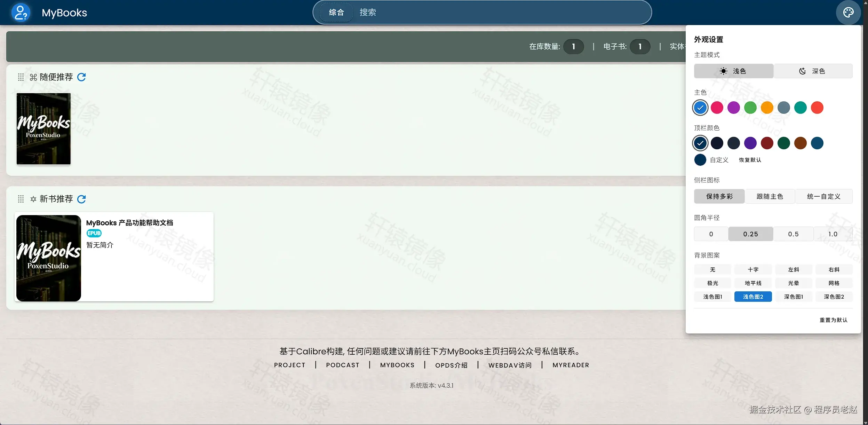
Task: Open the user account avatar icon
Action: click(21, 13)
